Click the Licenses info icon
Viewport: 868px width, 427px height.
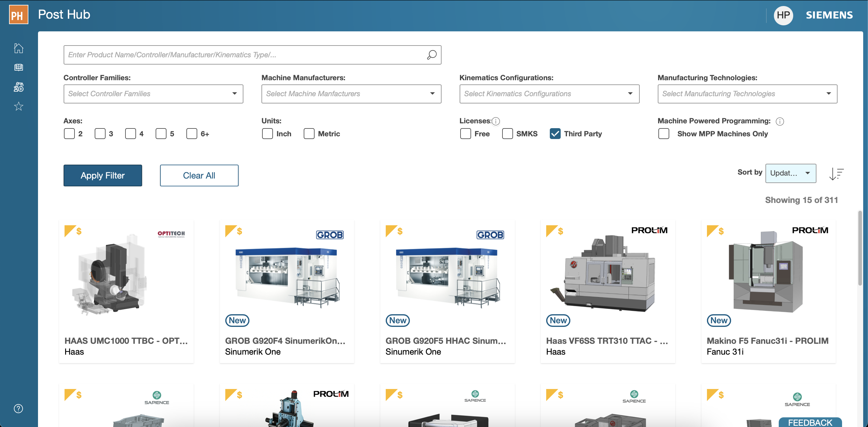(496, 121)
